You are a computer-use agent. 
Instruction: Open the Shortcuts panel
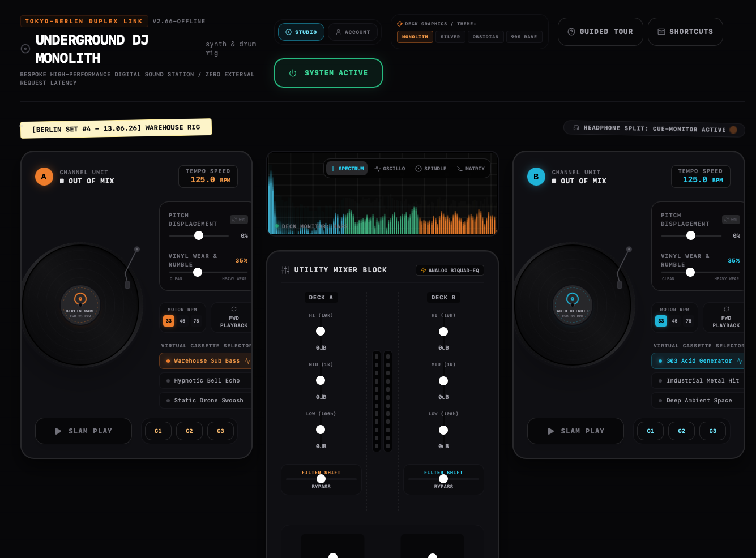[685, 32]
